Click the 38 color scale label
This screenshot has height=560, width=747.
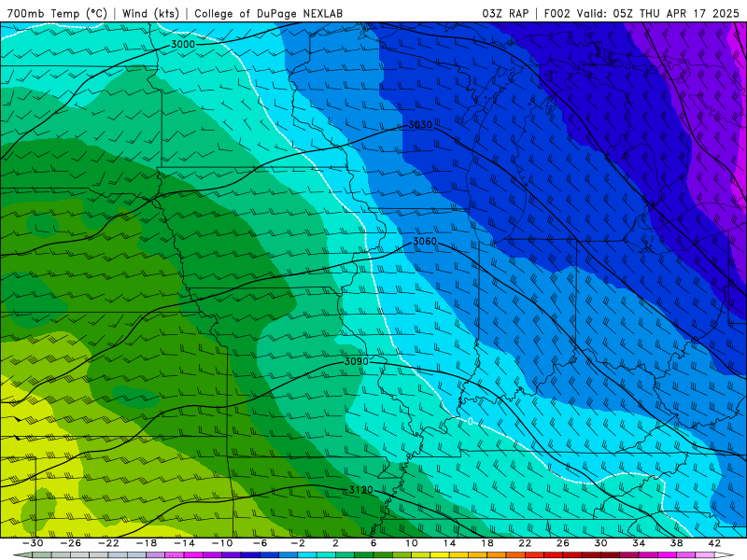point(676,543)
